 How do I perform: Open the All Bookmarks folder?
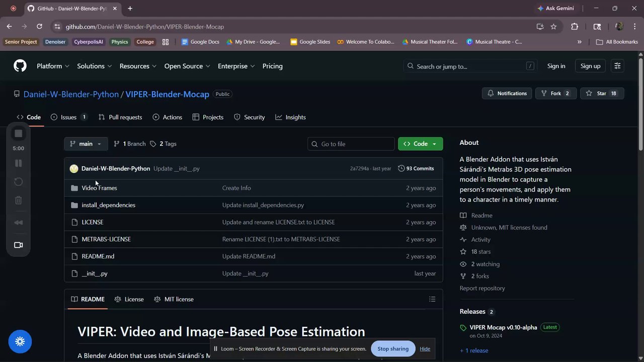617,42
